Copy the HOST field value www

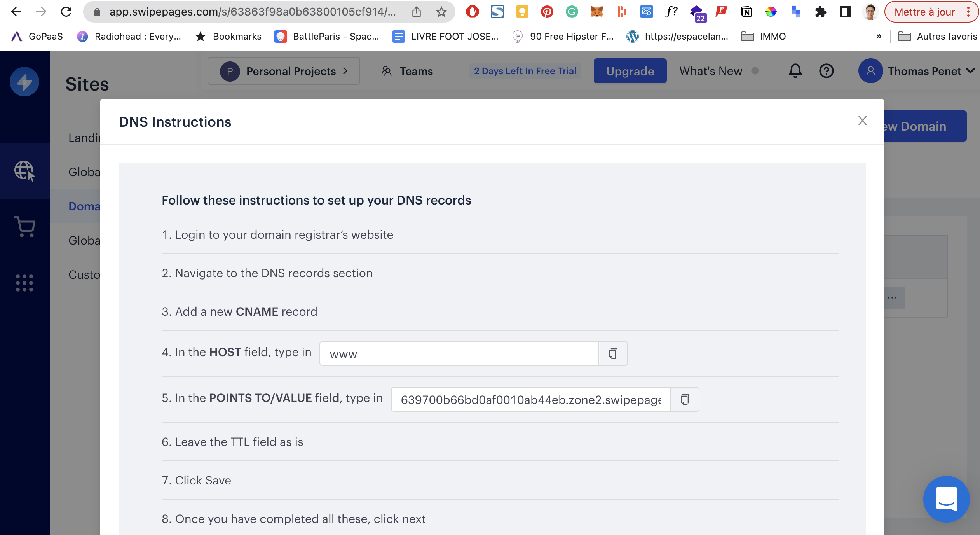click(x=613, y=353)
